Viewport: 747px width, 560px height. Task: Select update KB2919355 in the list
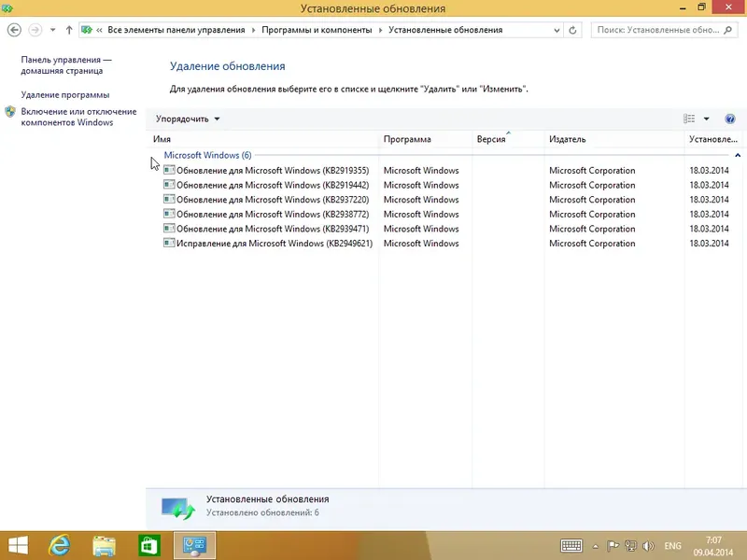click(445, 171)
